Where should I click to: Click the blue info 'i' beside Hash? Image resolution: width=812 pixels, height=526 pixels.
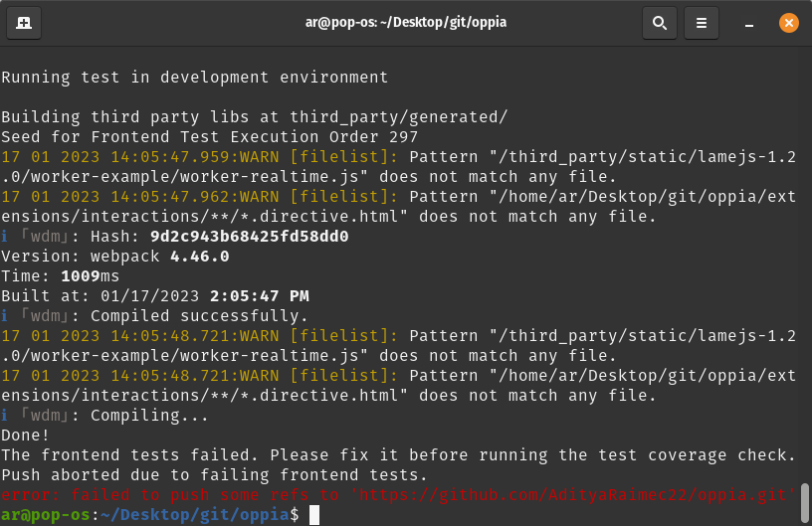coord(5,237)
